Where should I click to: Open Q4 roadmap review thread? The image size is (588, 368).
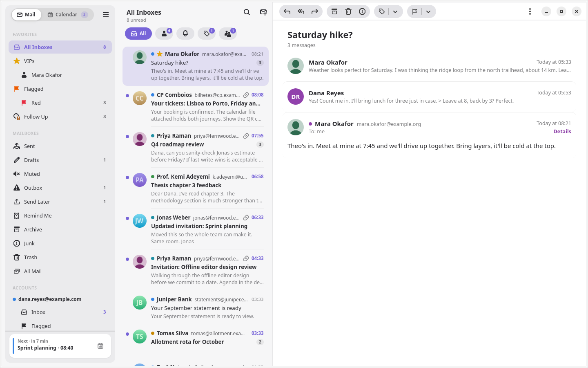196,148
